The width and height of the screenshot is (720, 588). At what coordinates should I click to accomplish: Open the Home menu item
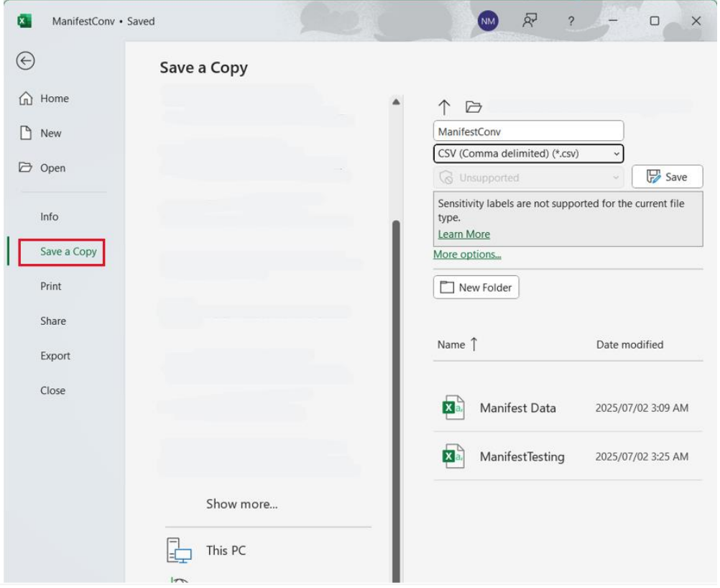pyautogui.click(x=54, y=98)
